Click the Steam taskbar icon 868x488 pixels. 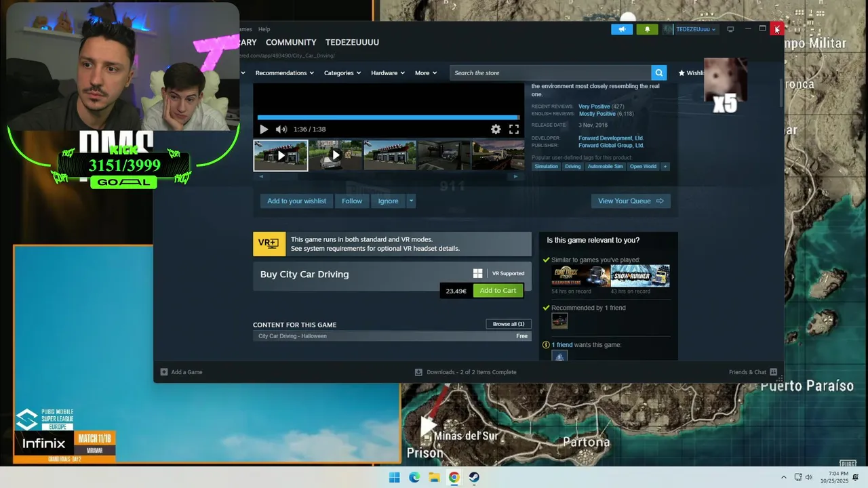(x=474, y=477)
